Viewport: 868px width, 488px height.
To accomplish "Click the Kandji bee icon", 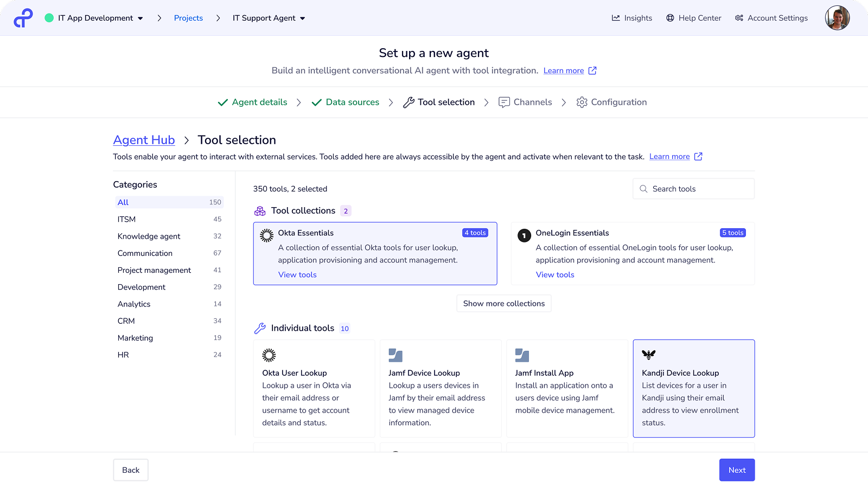I will click(x=648, y=355).
